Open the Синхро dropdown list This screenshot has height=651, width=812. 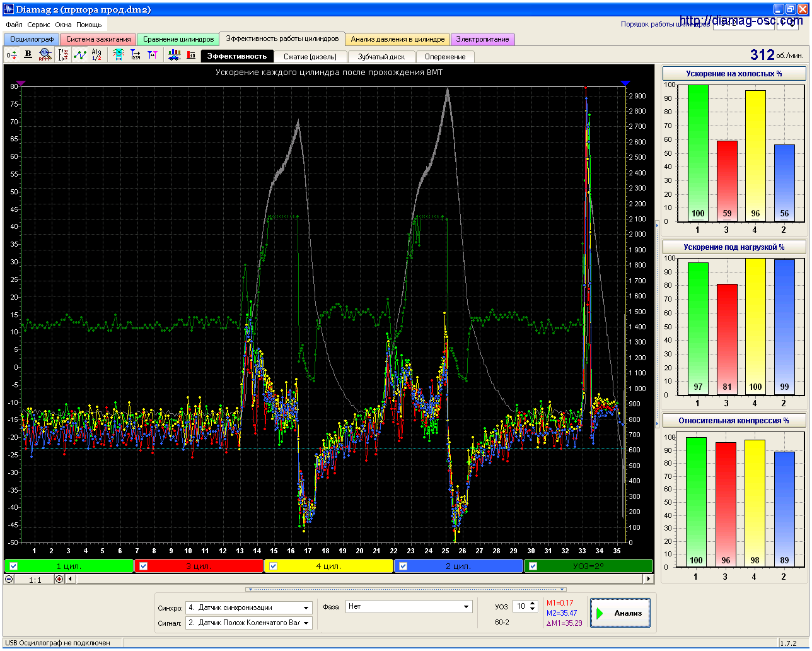[306, 608]
